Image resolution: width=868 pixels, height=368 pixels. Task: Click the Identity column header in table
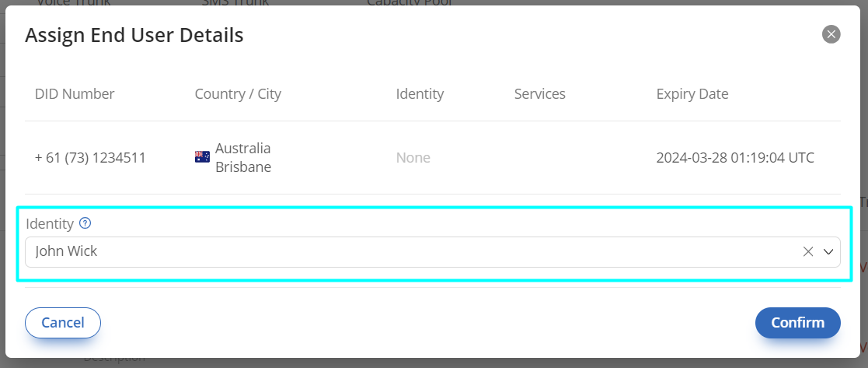pos(420,94)
